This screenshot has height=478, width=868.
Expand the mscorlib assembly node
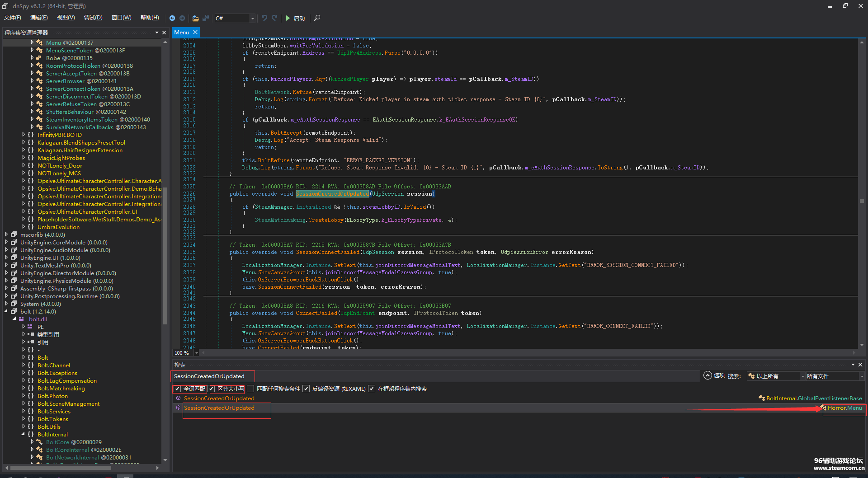[x=6, y=234]
